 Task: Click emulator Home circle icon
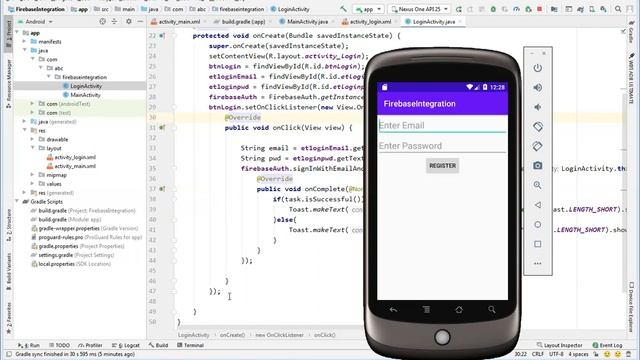(538, 224)
